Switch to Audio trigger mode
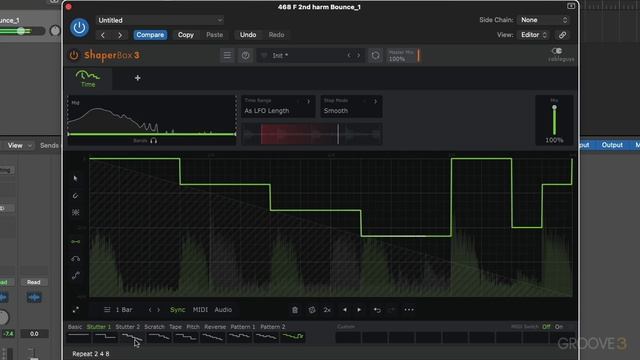Image resolution: width=640 pixels, height=360 pixels. click(223, 310)
